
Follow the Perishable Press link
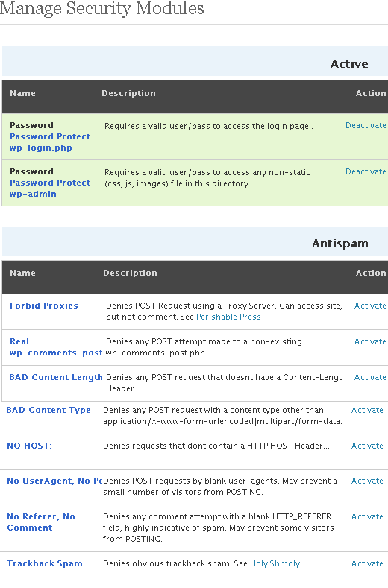point(228,317)
